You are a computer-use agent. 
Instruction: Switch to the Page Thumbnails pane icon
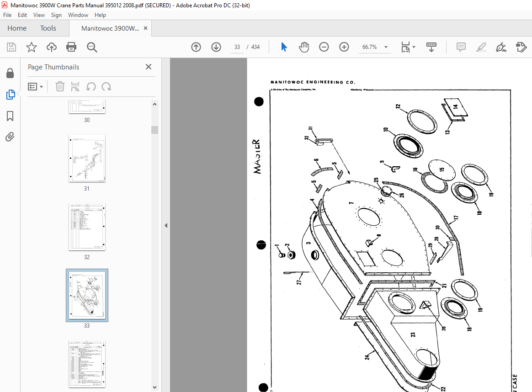[10, 95]
